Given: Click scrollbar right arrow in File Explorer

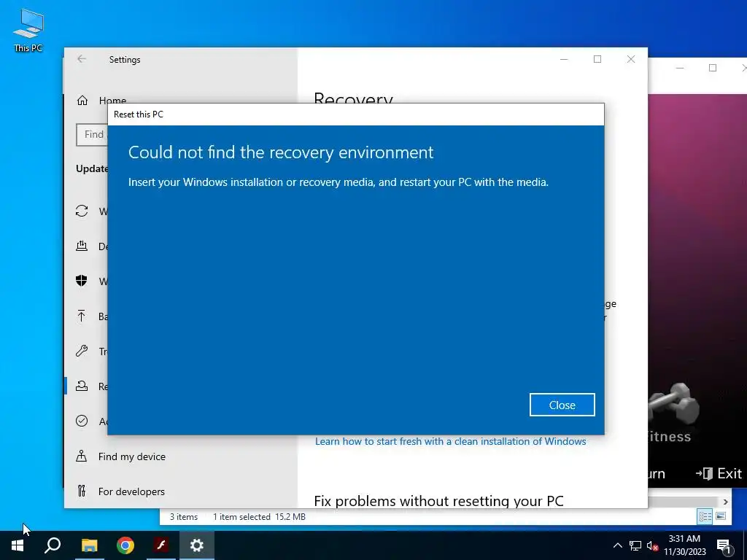Looking at the screenshot, I should 725,502.
